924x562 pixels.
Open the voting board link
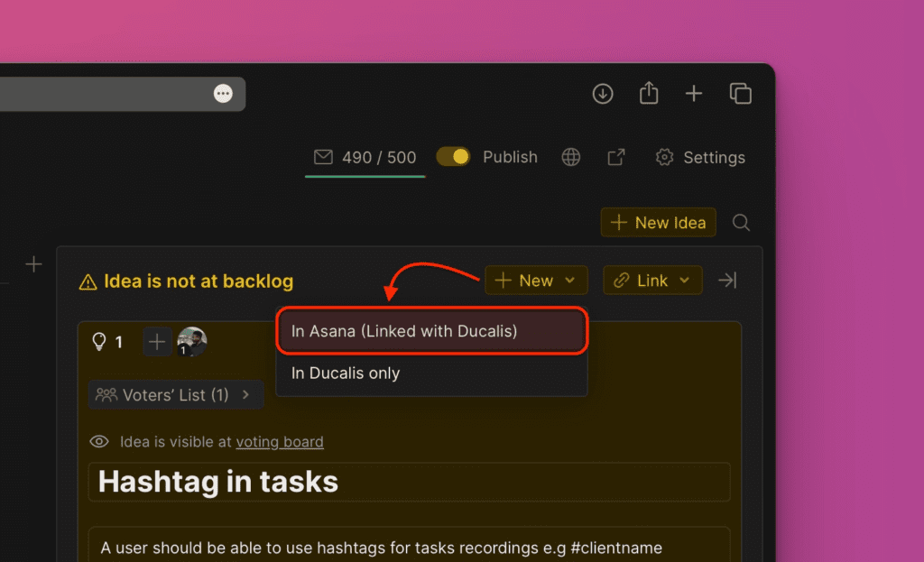[280, 442]
